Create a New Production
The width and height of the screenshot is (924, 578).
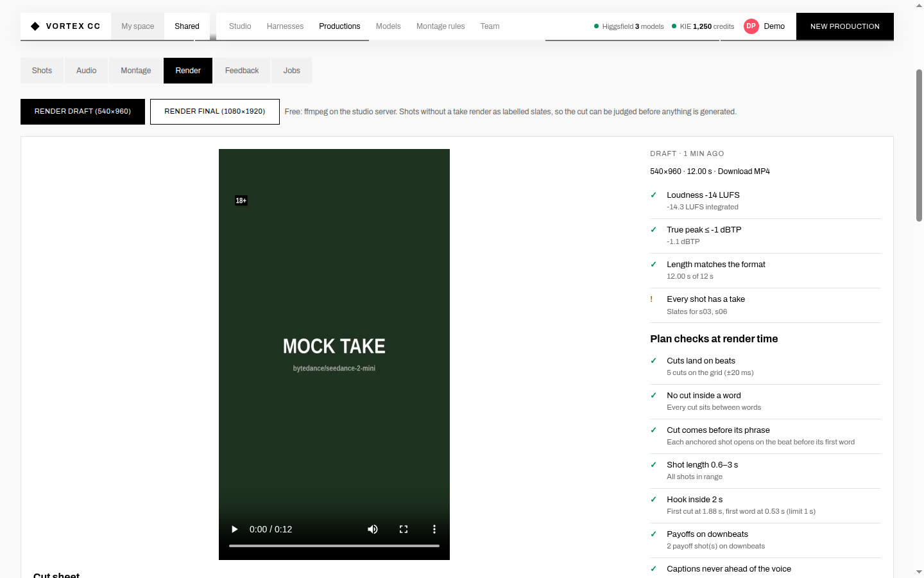click(844, 26)
